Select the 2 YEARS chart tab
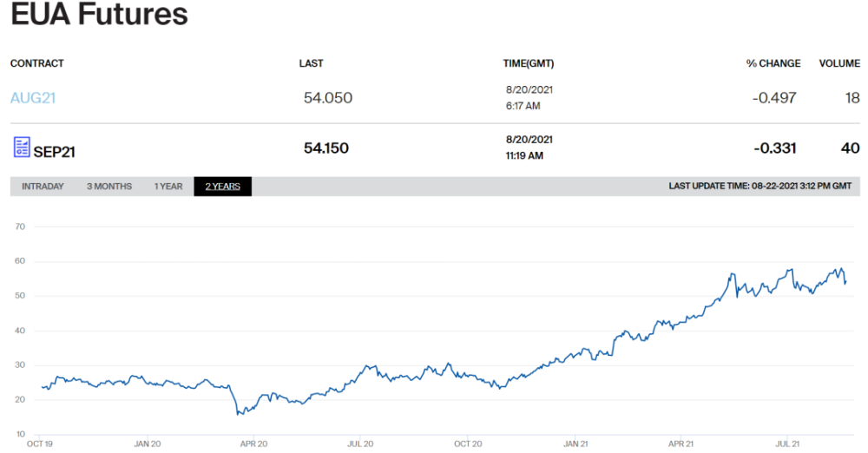This screenshot has height=453, width=868. pos(222,187)
